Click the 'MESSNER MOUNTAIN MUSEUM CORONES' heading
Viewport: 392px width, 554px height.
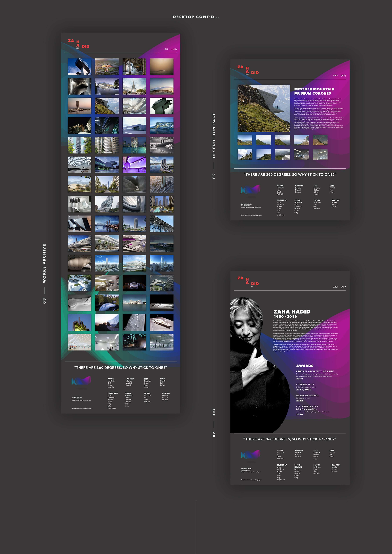pyautogui.click(x=314, y=91)
